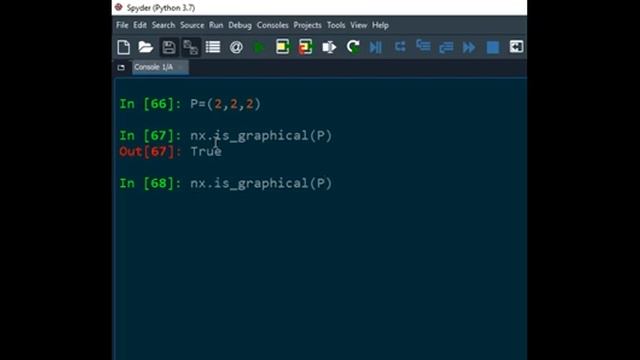Maximize the current pane icon
Screen dimensions: 640x360
[516, 47]
